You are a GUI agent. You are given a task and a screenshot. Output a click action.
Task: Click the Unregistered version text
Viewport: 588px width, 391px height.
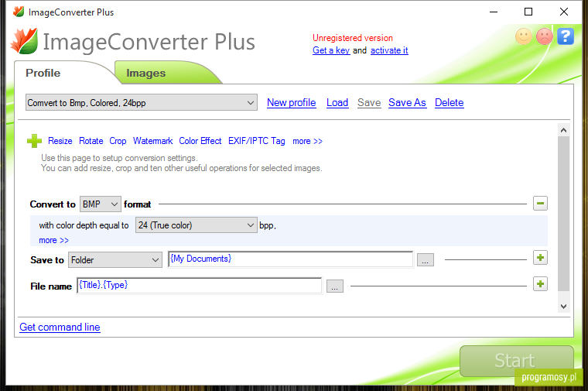[x=353, y=38]
